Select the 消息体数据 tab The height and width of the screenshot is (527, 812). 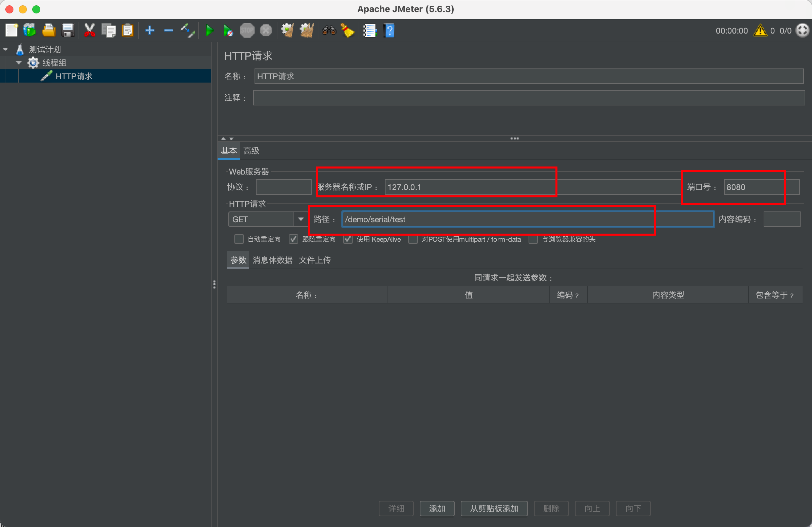[x=272, y=260]
